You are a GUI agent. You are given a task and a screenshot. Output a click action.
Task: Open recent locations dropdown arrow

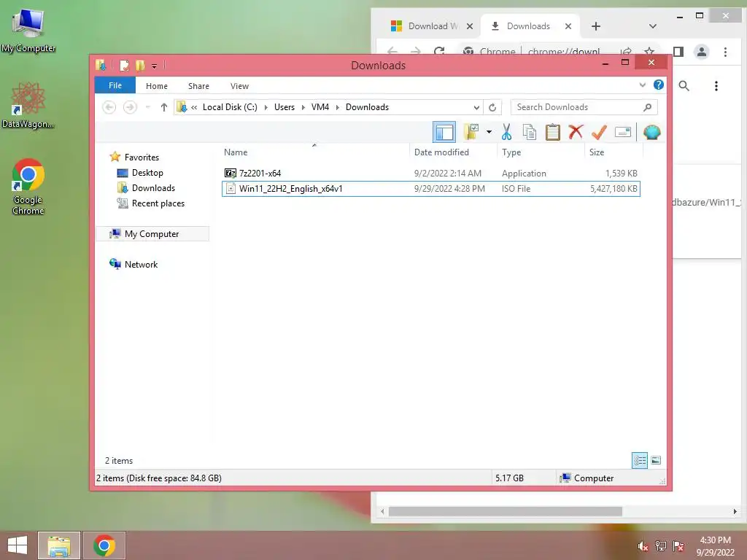click(x=147, y=107)
